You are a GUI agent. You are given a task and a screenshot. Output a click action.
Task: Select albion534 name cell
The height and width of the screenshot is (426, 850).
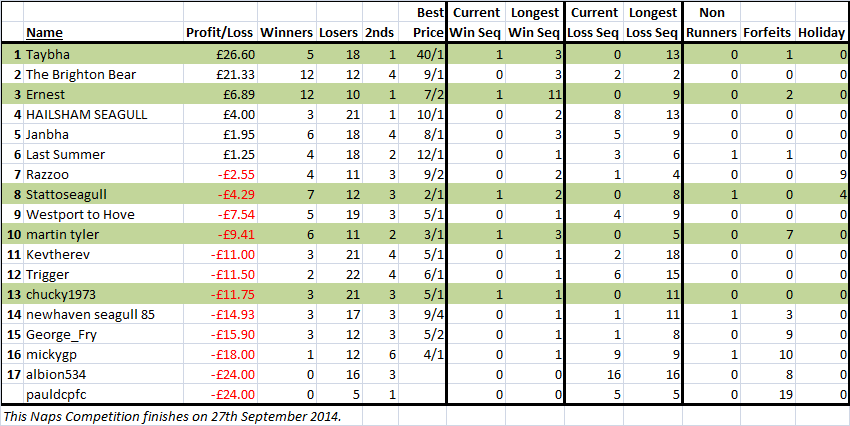pos(104,375)
